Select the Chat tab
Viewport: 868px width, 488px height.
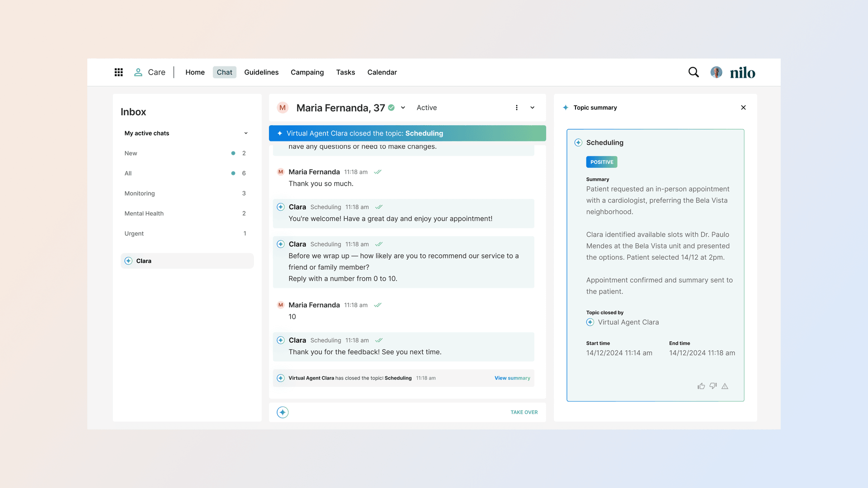pos(224,72)
